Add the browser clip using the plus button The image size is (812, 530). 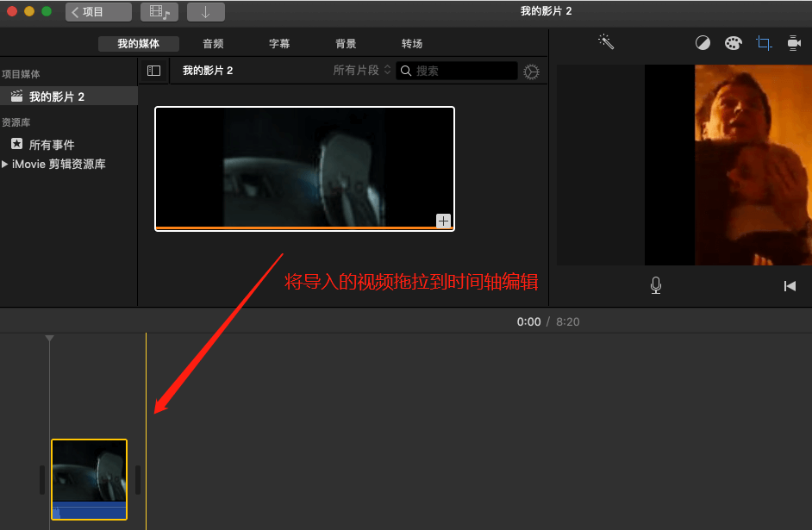(443, 221)
